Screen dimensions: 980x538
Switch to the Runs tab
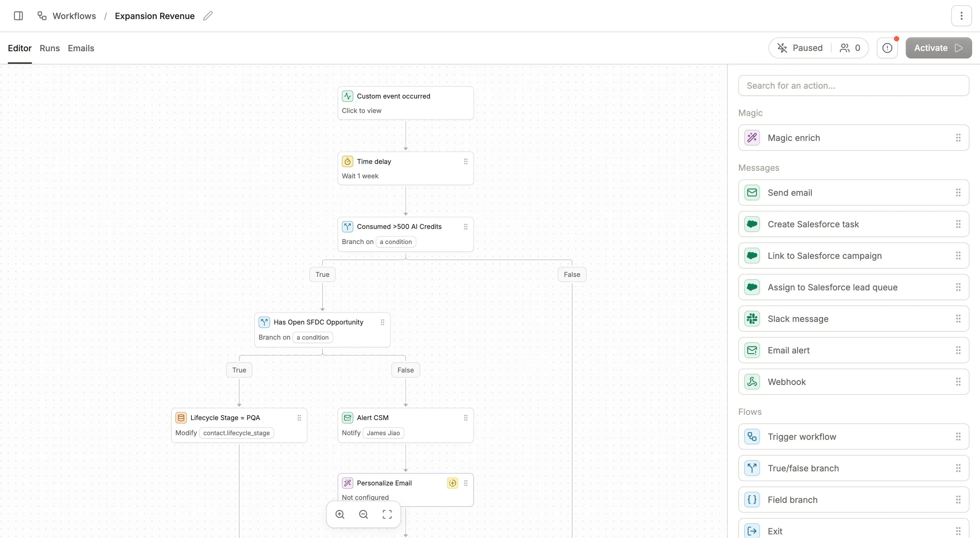coord(50,48)
